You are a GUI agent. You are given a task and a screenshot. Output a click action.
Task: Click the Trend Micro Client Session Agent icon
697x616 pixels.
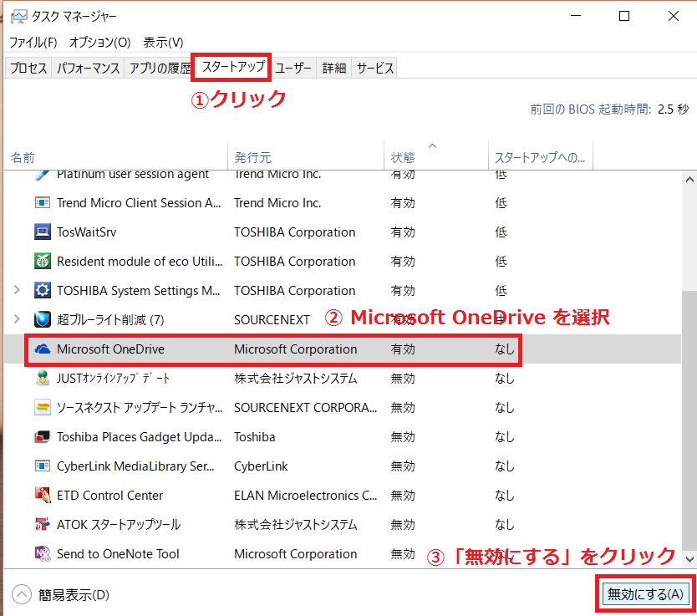pyautogui.click(x=43, y=203)
